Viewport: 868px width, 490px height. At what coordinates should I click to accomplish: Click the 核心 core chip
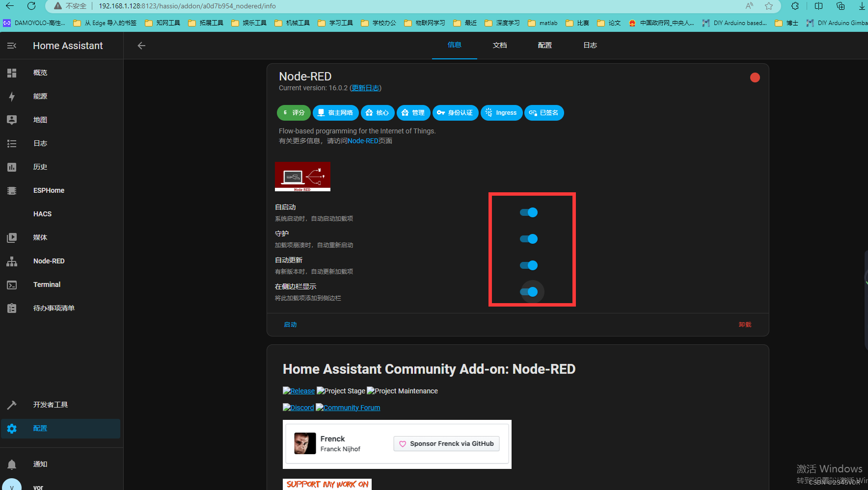378,113
